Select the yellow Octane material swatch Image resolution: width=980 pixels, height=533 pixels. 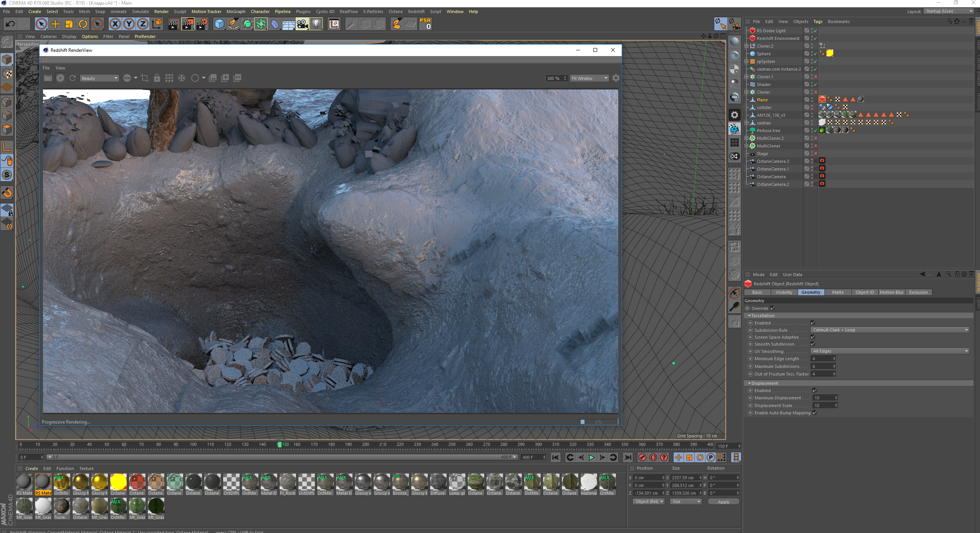click(x=118, y=482)
